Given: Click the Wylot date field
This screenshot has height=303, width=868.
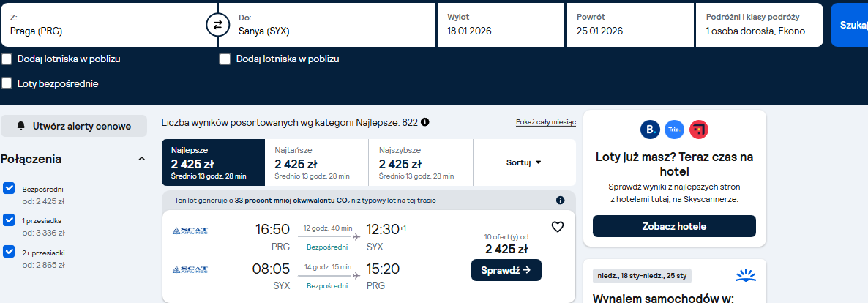Looking at the screenshot, I should (501, 25).
